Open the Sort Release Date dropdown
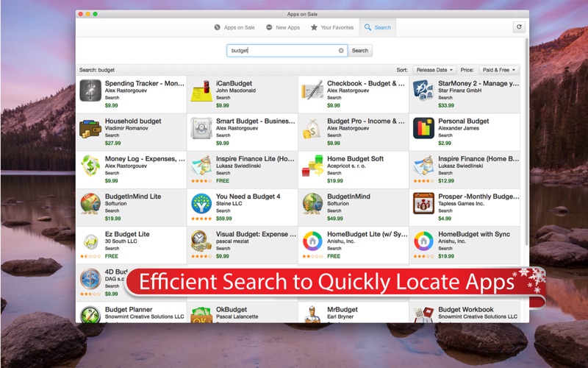Image resolution: width=588 pixels, height=368 pixels. 434,70
